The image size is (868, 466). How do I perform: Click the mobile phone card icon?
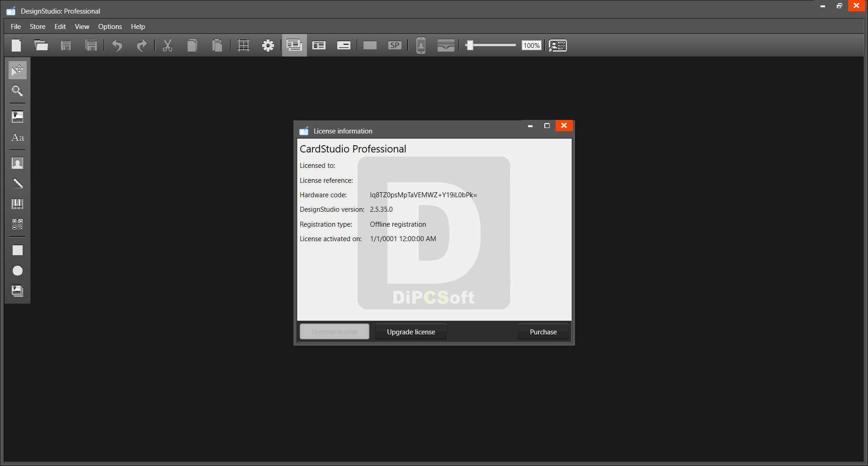click(x=421, y=45)
